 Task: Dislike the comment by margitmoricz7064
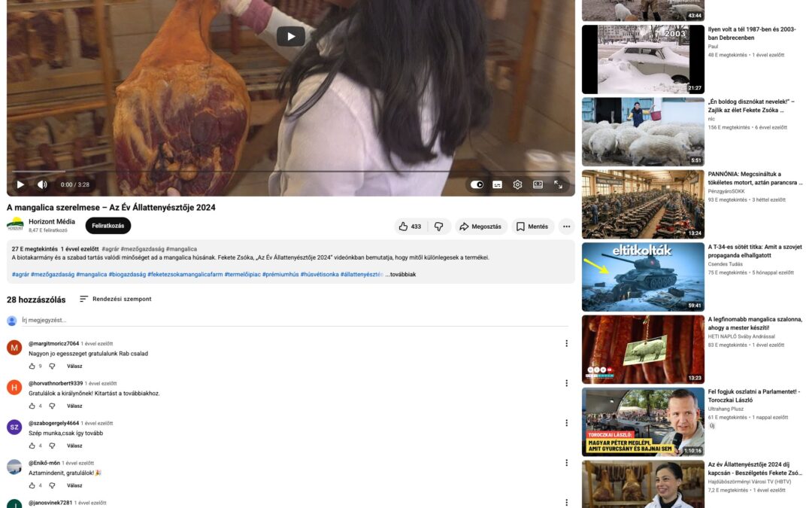52,366
